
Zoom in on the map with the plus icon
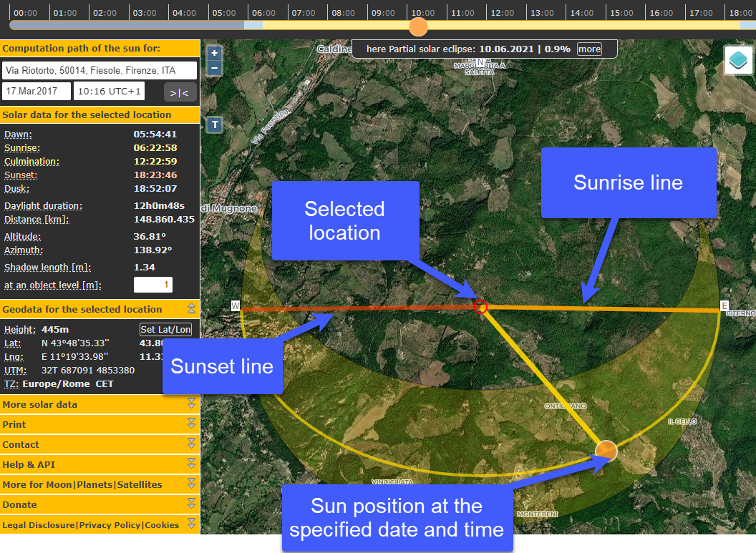[x=213, y=52]
